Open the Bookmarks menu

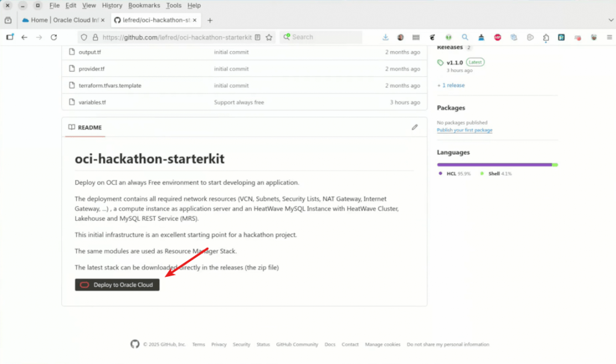pos(144,5)
